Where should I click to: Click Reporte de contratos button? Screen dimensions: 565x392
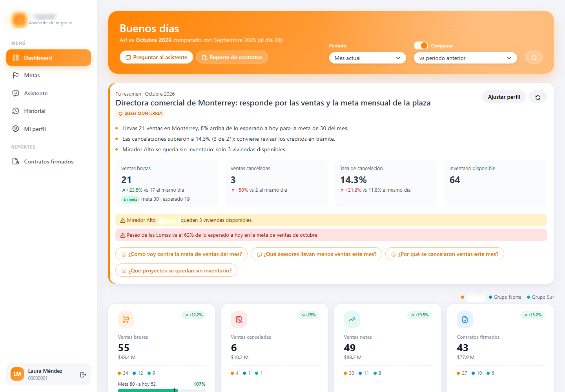(232, 57)
